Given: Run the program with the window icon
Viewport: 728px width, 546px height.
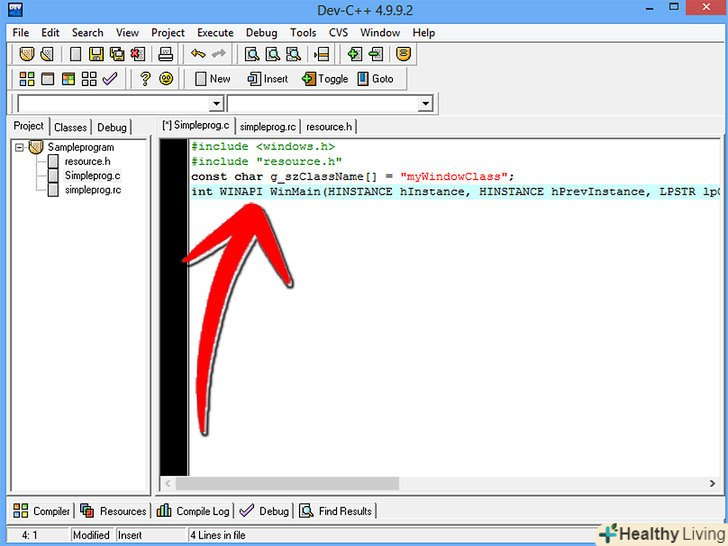Looking at the screenshot, I should (x=48, y=79).
